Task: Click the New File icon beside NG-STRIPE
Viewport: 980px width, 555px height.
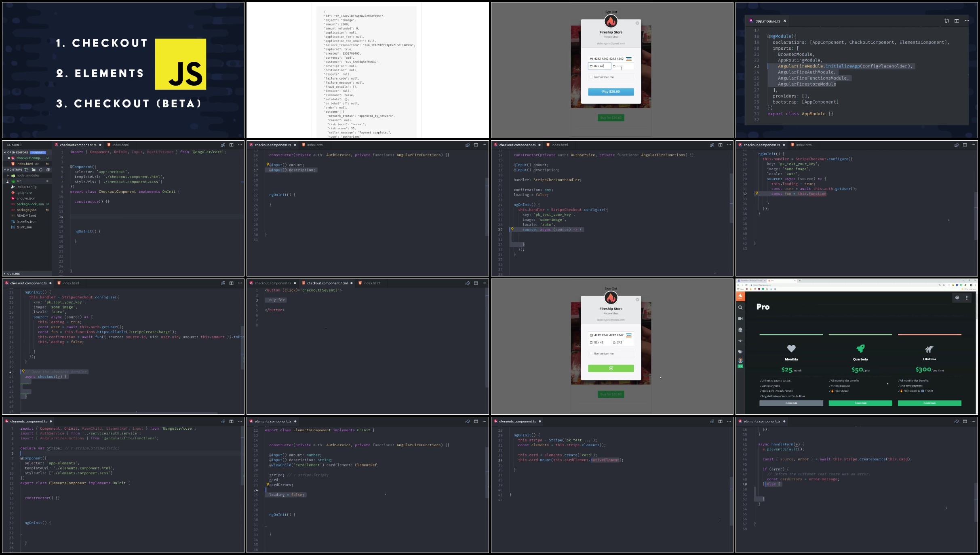Action: tap(26, 170)
